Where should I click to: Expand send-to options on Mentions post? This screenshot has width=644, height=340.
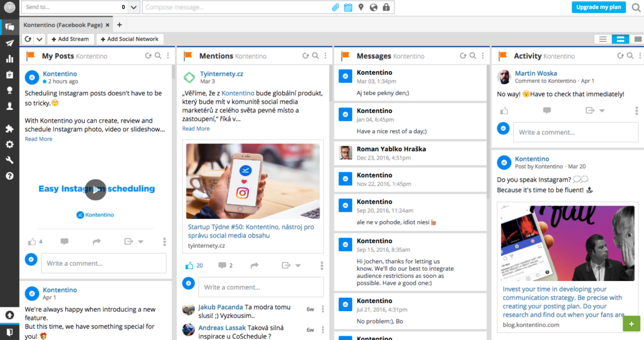(x=297, y=265)
